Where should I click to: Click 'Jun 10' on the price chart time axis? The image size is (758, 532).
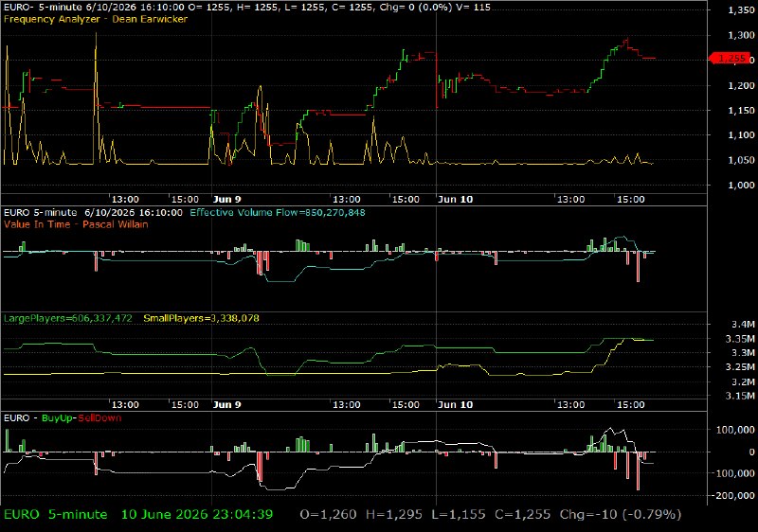click(455, 200)
